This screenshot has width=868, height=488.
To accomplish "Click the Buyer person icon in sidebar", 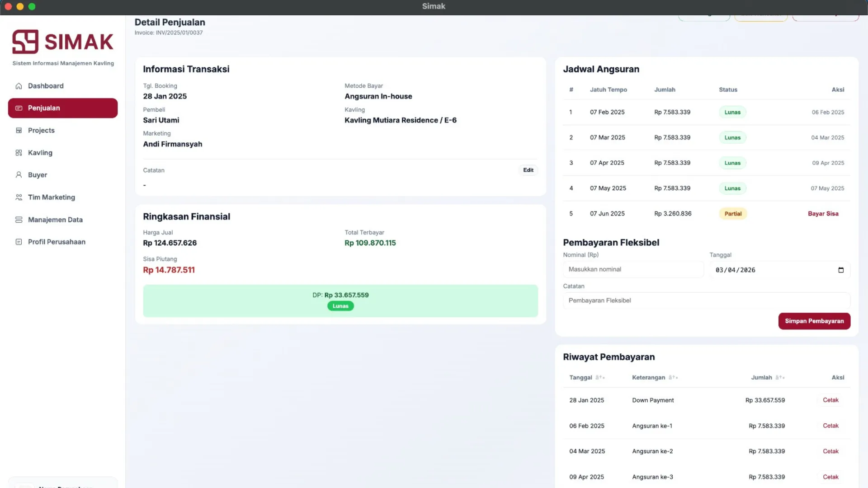I will coord(19,175).
